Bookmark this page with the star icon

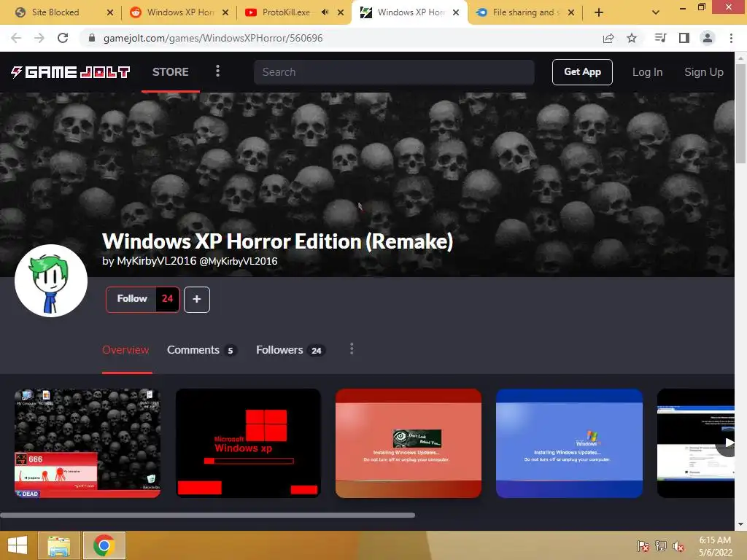click(x=632, y=38)
